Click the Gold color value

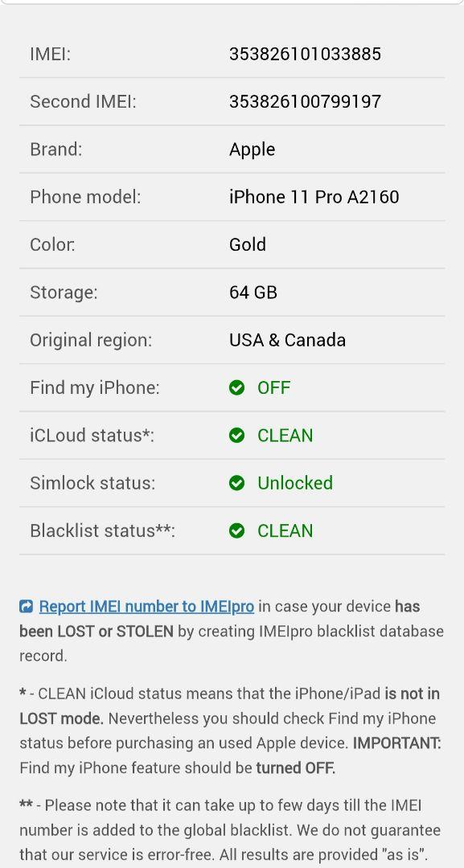point(248,244)
